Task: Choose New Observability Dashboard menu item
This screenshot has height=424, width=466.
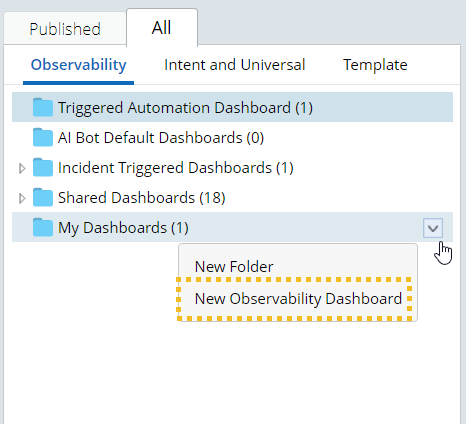Action: (298, 298)
